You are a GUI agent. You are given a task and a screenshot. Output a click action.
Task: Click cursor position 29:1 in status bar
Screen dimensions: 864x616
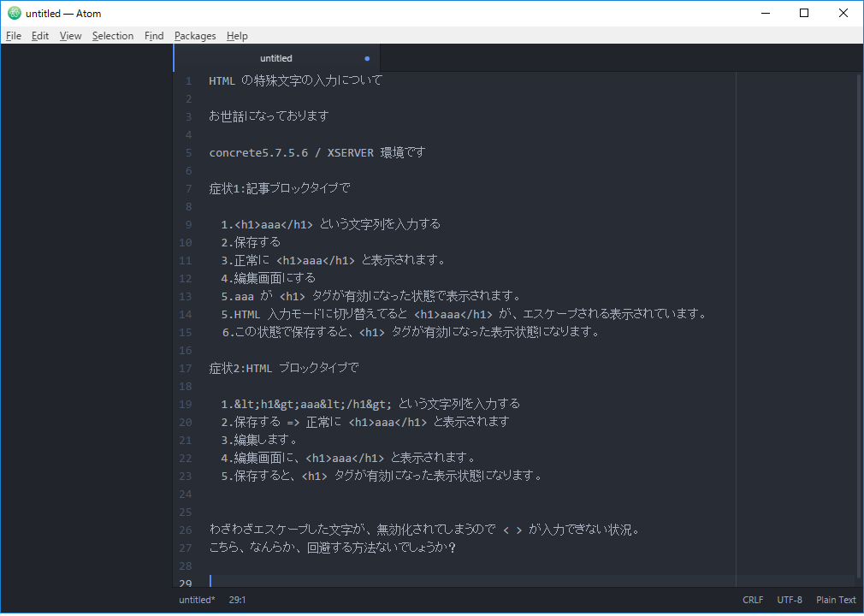(x=238, y=600)
